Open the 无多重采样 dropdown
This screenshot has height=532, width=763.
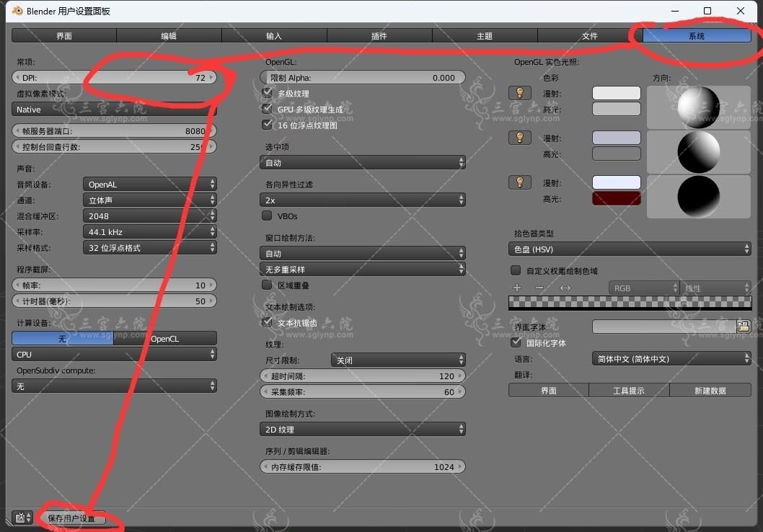pos(363,269)
